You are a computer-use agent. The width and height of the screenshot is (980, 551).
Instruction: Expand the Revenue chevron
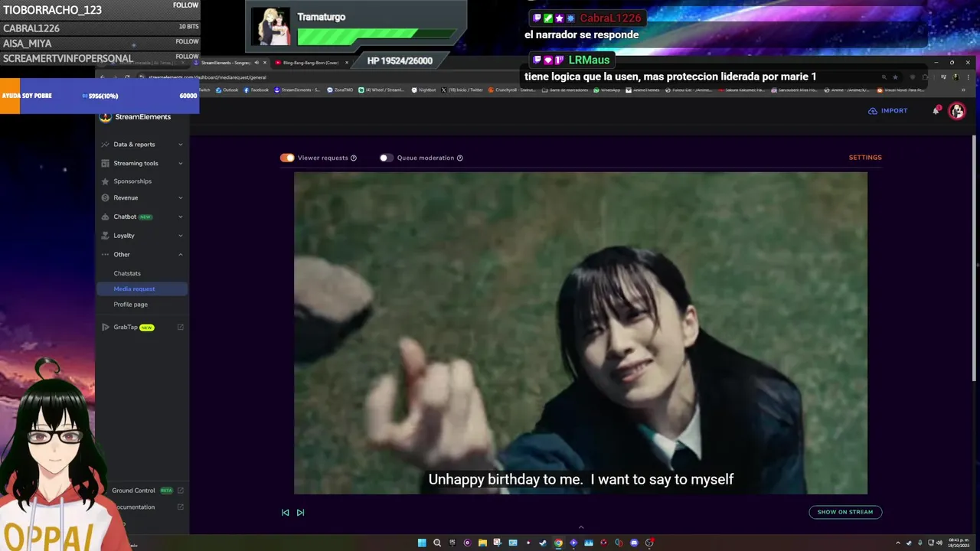click(x=181, y=198)
